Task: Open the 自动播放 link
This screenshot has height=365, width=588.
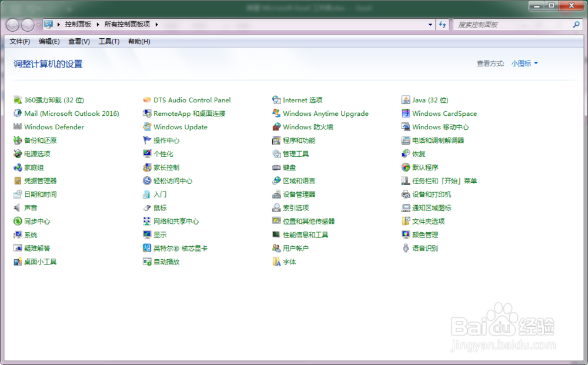Action: coord(166,262)
